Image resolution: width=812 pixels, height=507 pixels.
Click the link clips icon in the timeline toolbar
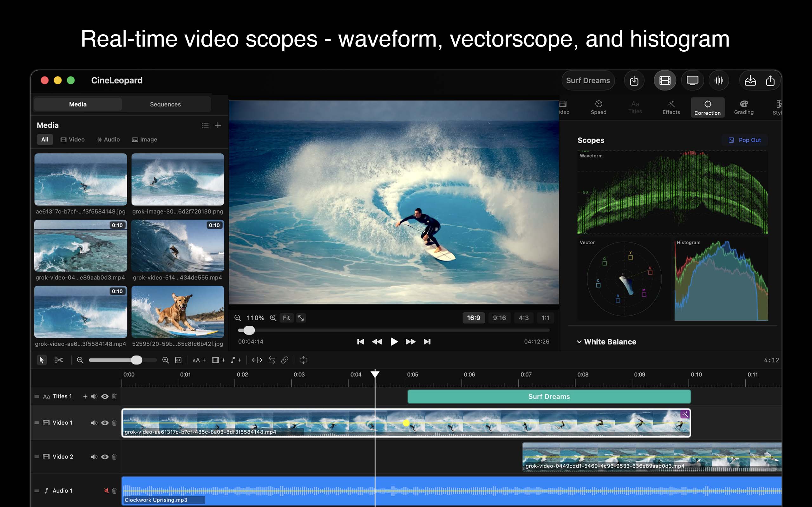point(285,360)
